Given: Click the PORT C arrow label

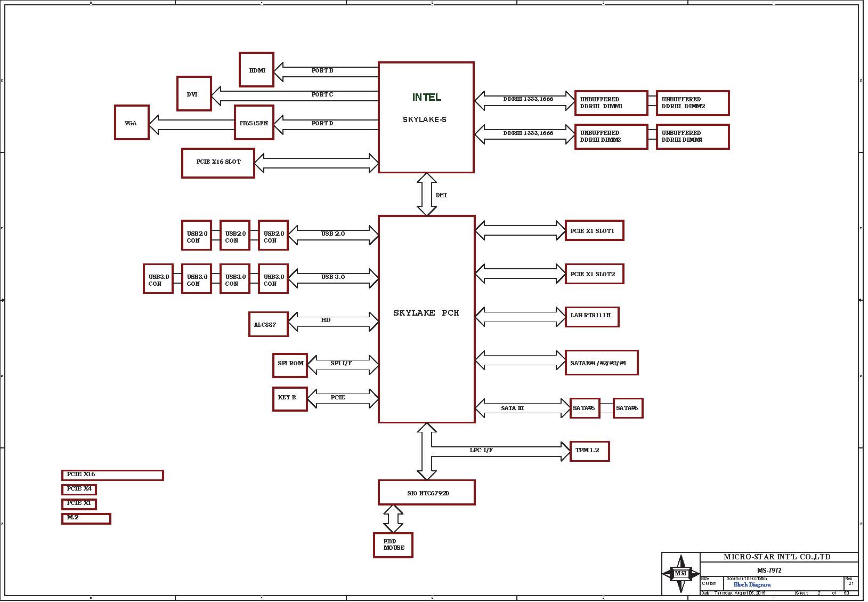Looking at the screenshot, I should coord(322,94).
